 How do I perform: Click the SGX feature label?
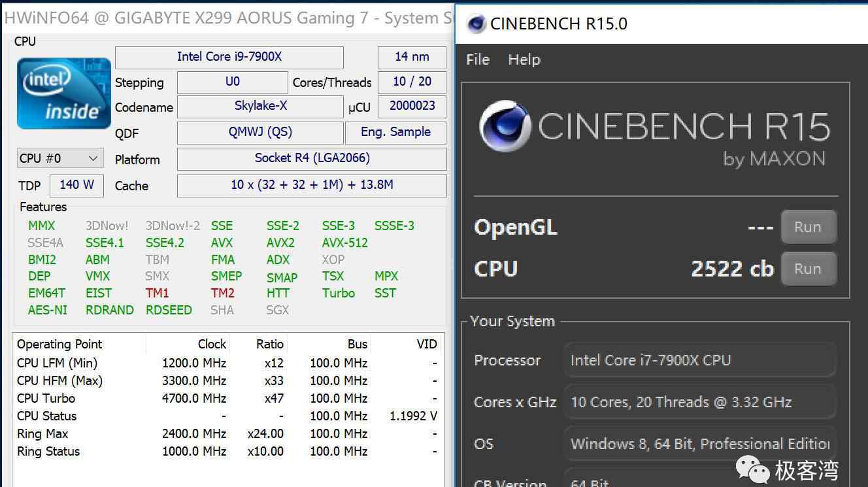277,310
